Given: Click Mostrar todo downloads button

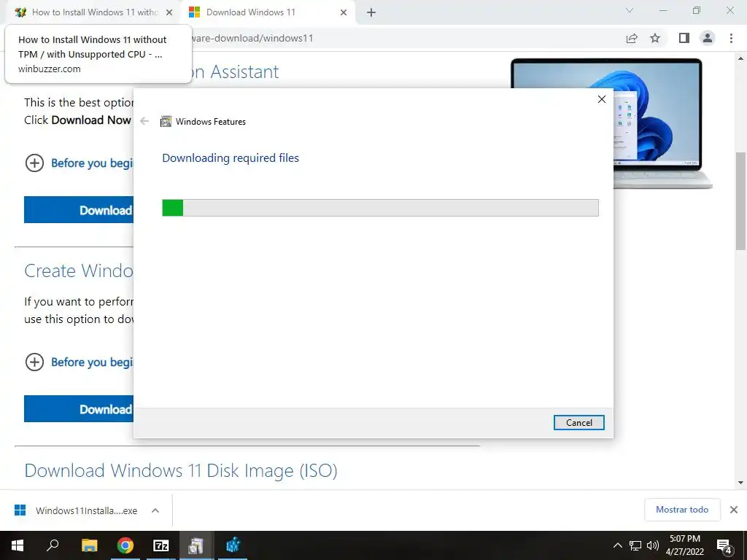Looking at the screenshot, I should pyautogui.click(x=682, y=510).
